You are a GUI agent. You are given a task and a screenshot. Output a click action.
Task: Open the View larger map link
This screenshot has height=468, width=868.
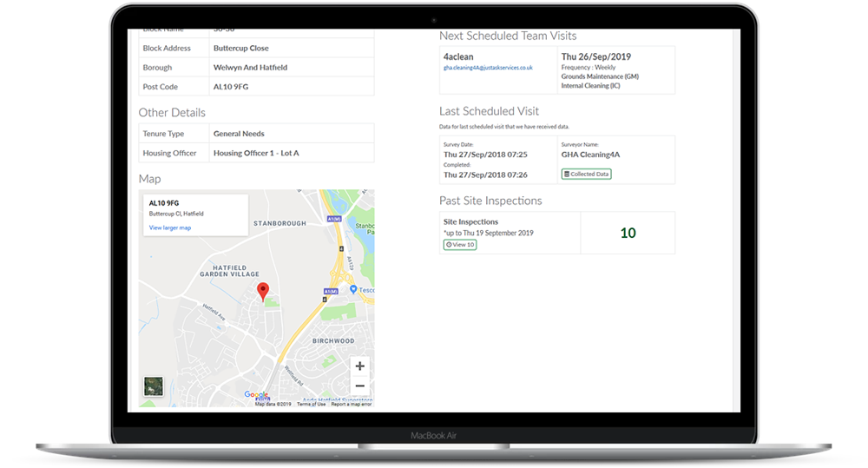(x=169, y=227)
